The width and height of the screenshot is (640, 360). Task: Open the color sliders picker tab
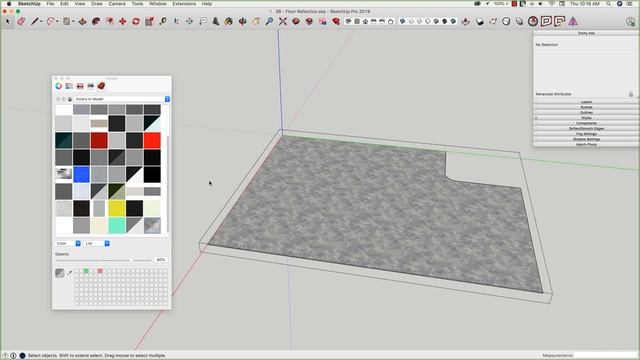click(69, 86)
